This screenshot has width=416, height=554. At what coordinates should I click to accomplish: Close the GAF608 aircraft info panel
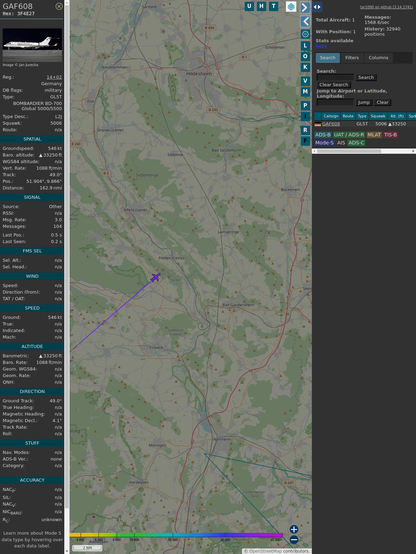click(59, 6)
